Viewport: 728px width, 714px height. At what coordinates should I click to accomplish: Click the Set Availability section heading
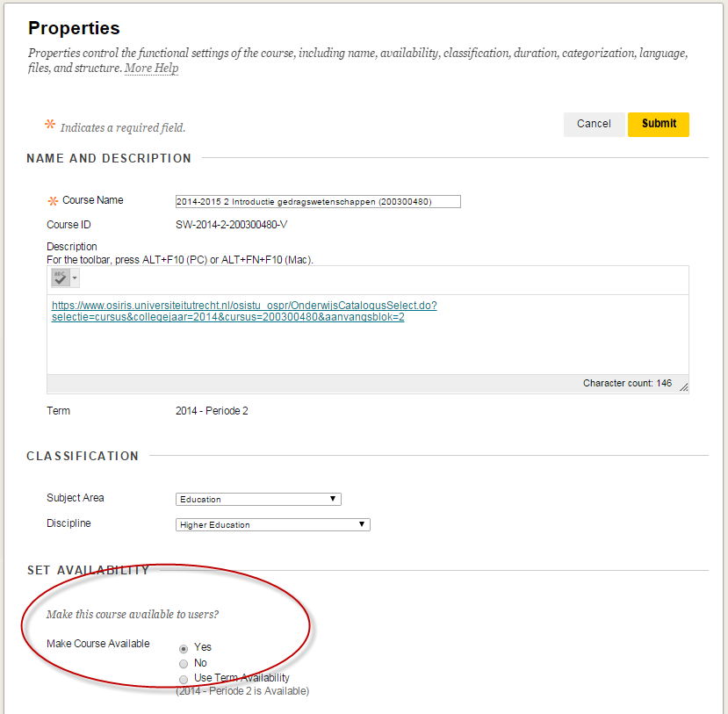[x=88, y=570]
